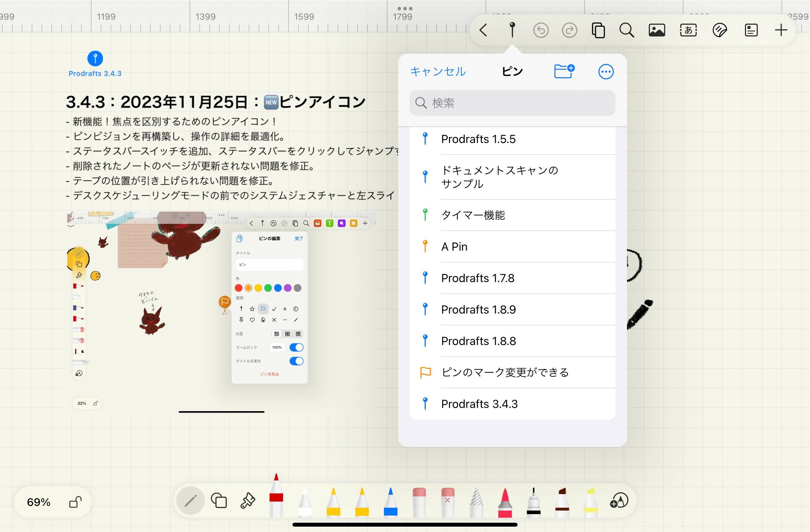This screenshot has height=532, width=810.
Task: Select the blue pencil
Action: point(391,502)
